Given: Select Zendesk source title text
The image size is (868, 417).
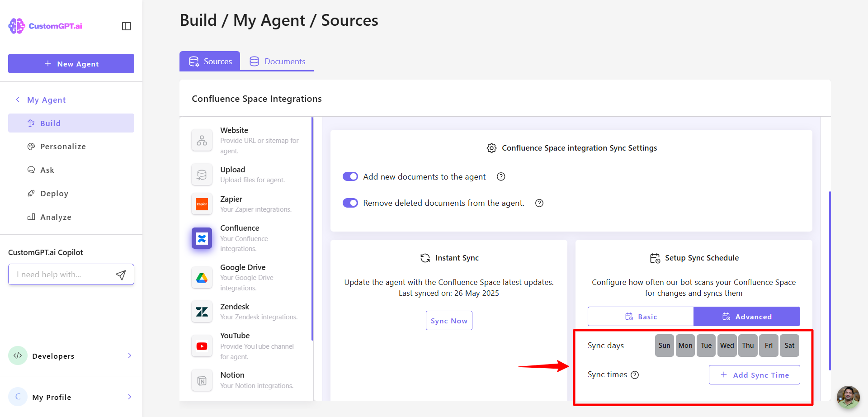Looking at the screenshot, I should [235, 307].
